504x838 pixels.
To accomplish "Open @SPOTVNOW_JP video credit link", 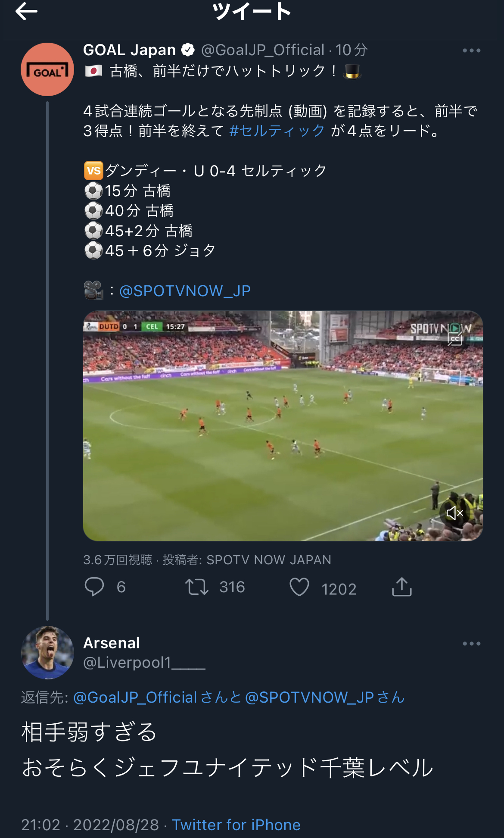I will [x=185, y=291].
